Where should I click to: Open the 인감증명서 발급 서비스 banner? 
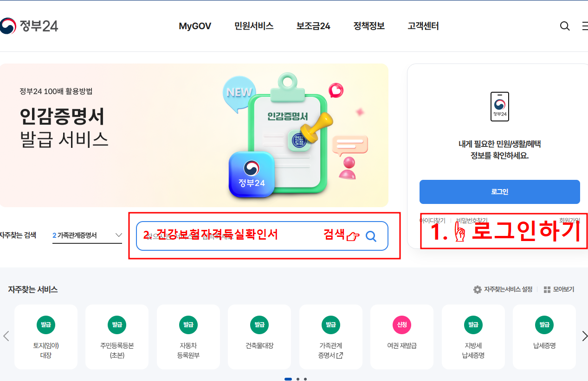[x=194, y=135]
